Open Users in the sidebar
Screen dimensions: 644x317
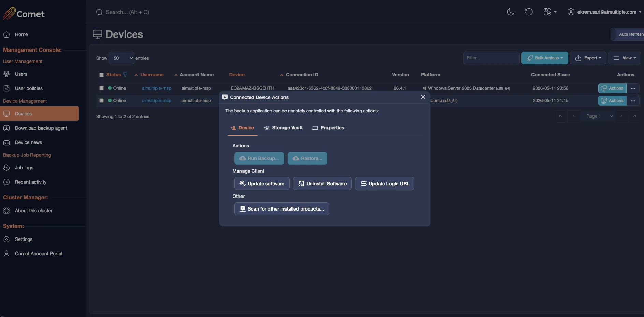(x=21, y=74)
